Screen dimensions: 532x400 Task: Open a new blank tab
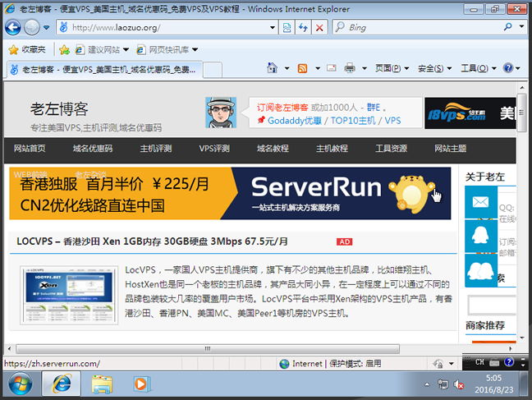213,70
